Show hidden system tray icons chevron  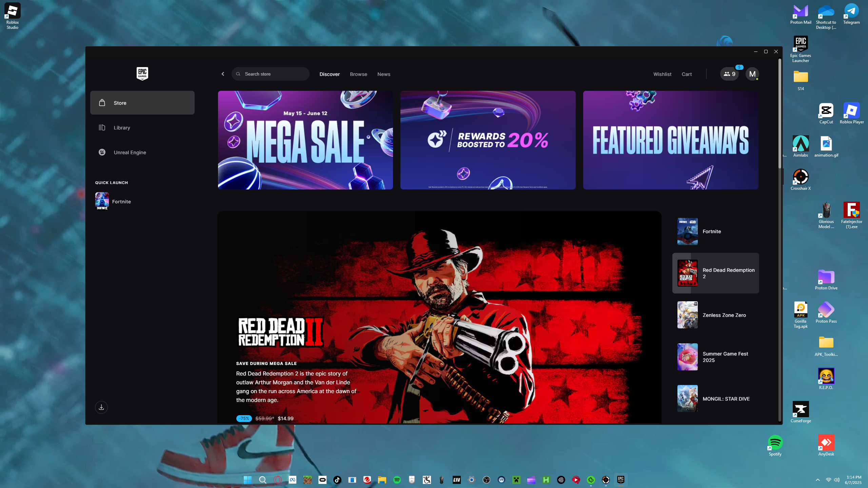(817, 480)
